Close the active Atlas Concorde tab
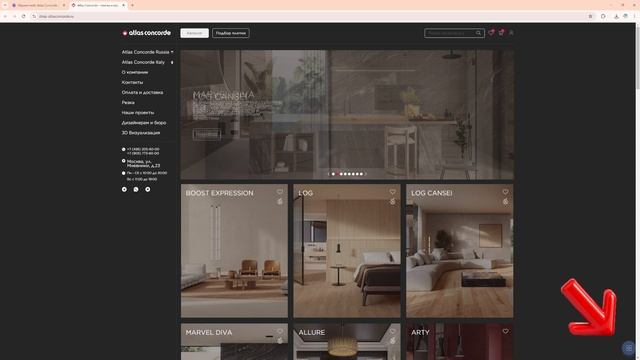The height and width of the screenshot is (360, 640). pos(123,5)
